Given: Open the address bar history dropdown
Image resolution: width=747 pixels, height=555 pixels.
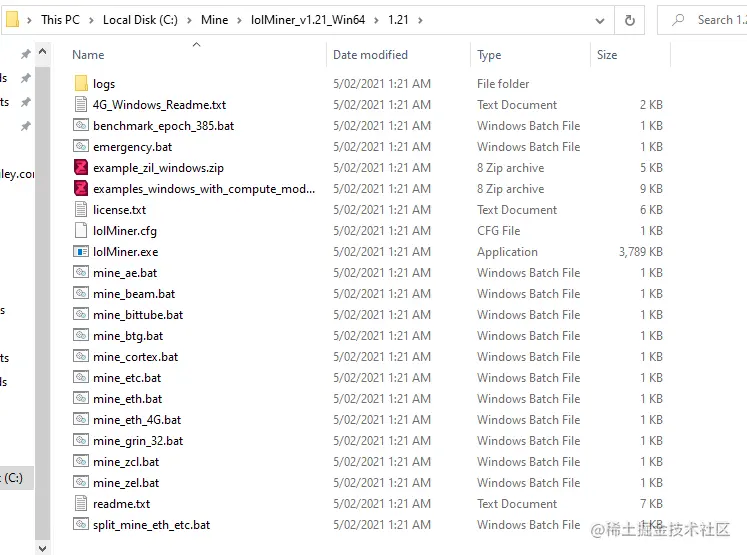Looking at the screenshot, I should pos(600,20).
